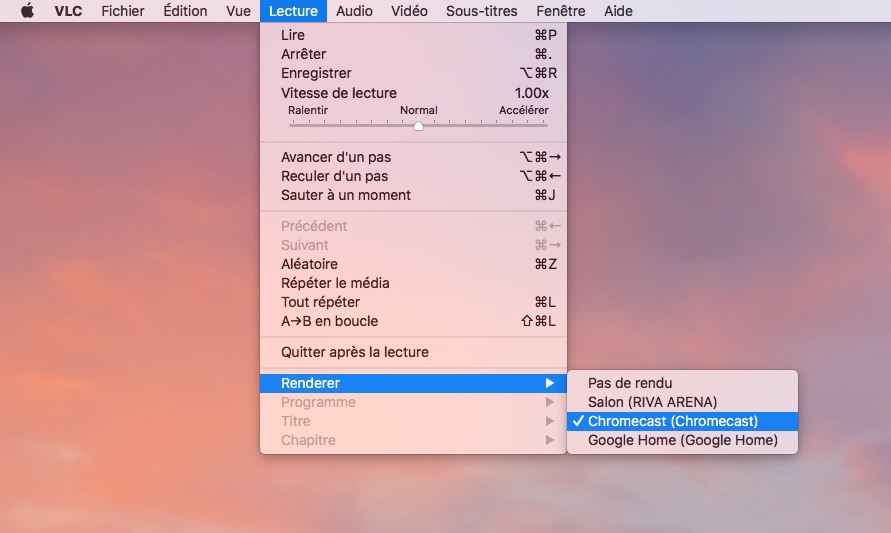Toggle Répéter le média
The width and height of the screenshot is (891, 533).
(413, 283)
